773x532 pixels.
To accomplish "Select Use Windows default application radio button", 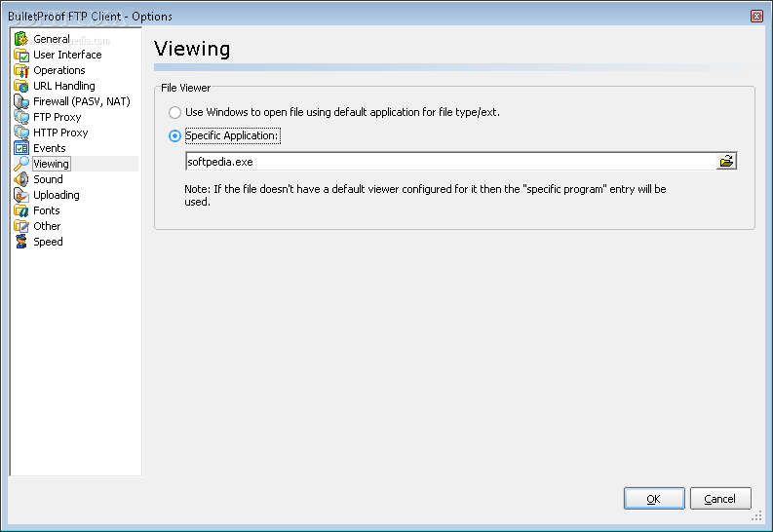I will pos(174,112).
